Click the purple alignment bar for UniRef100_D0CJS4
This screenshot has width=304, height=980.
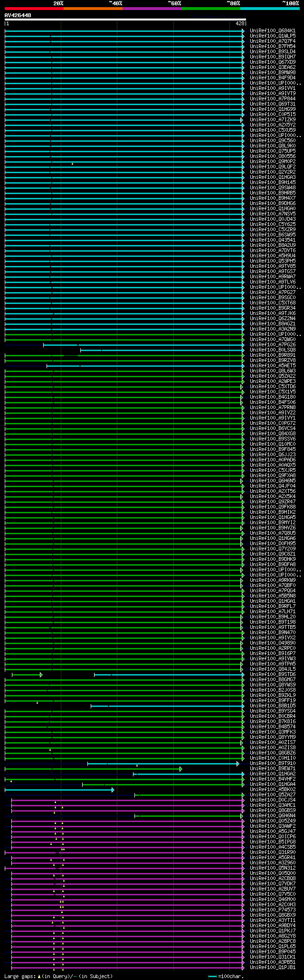[x=128, y=800]
